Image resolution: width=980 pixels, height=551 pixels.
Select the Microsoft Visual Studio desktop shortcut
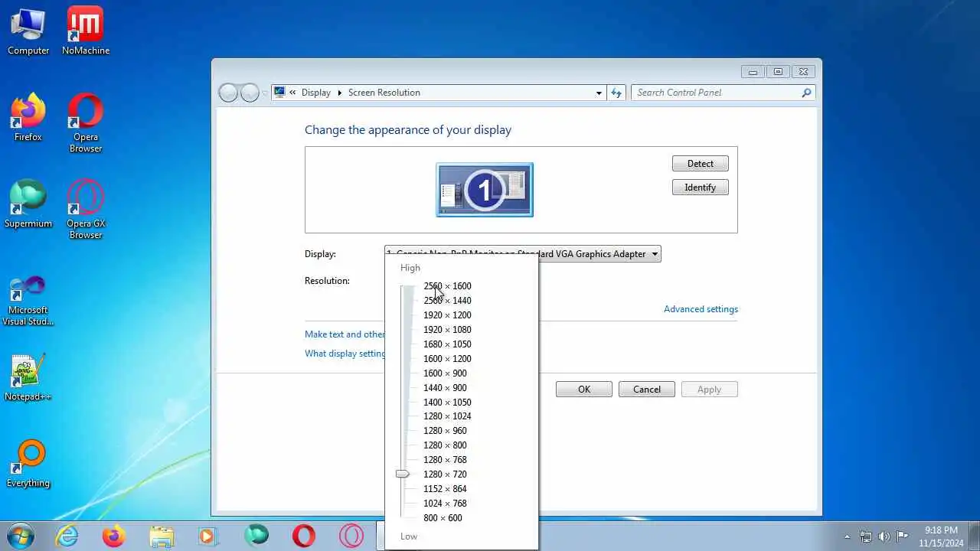(x=28, y=300)
